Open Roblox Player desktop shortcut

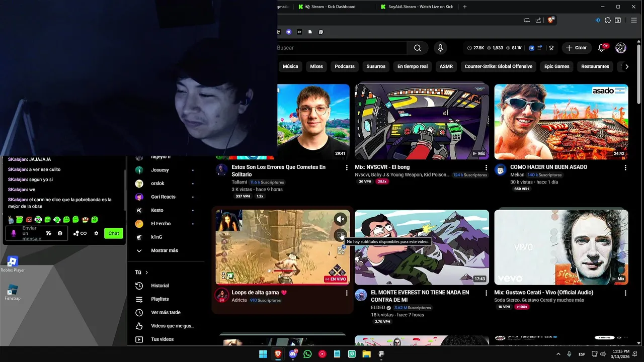click(12, 264)
